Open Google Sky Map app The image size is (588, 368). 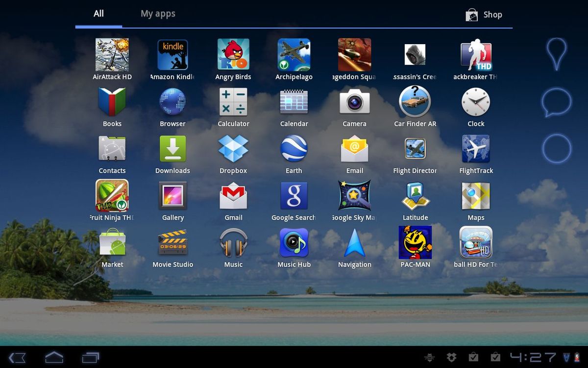pos(354,196)
